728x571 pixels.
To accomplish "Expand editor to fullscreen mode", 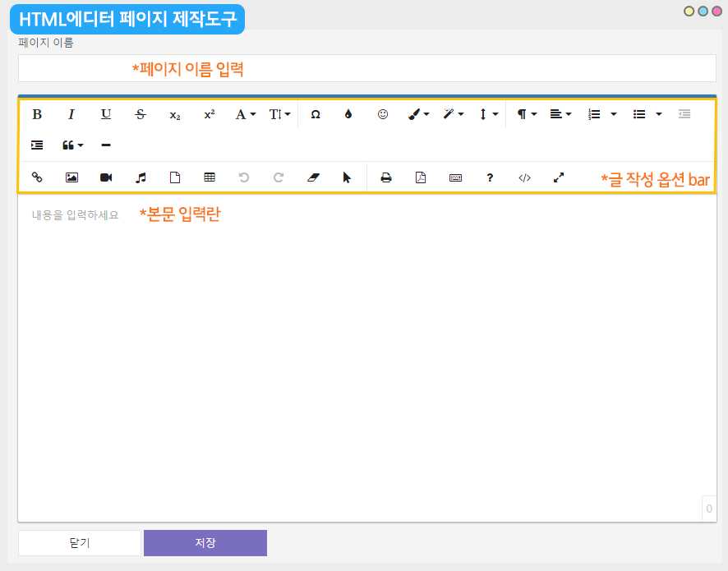I will point(559,177).
